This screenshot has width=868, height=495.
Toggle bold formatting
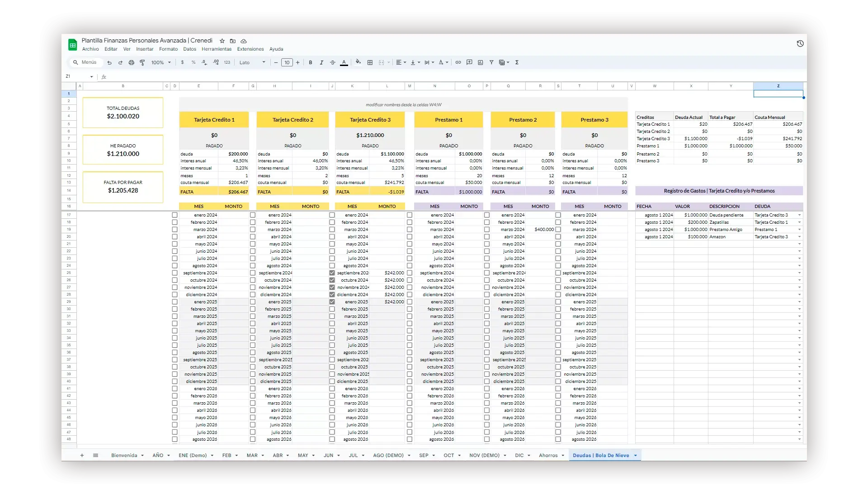tap(311, 62)
